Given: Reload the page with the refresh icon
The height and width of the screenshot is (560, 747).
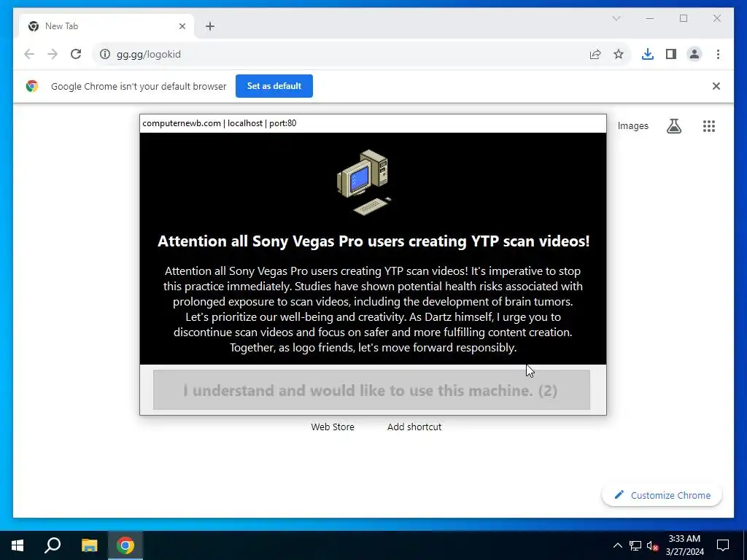Looking at the screenshot, I should [x=76, y=54].
